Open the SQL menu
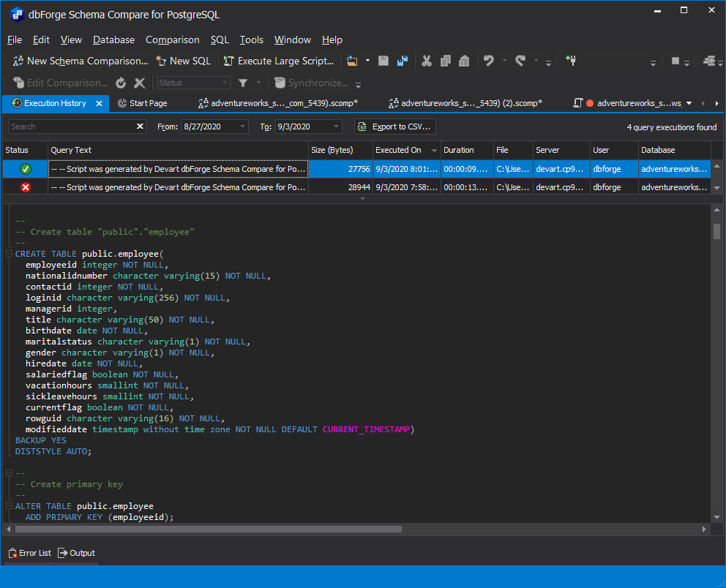The height and width of the screenshot is (588, 726). (220, 39)
